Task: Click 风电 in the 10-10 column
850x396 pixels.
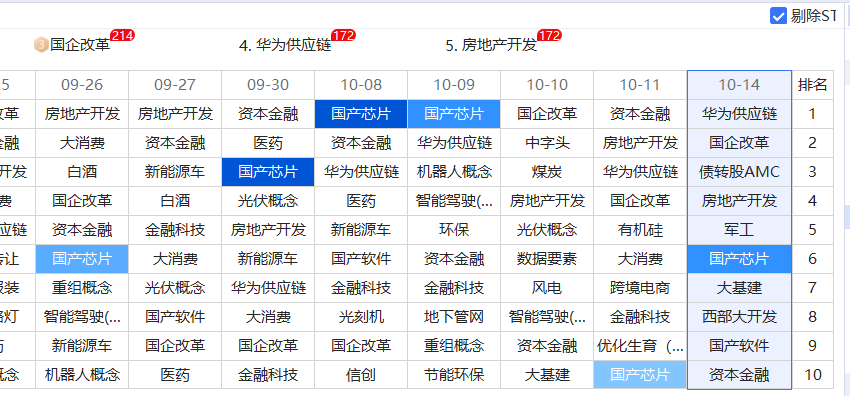Action: click(x=547, y=288)
